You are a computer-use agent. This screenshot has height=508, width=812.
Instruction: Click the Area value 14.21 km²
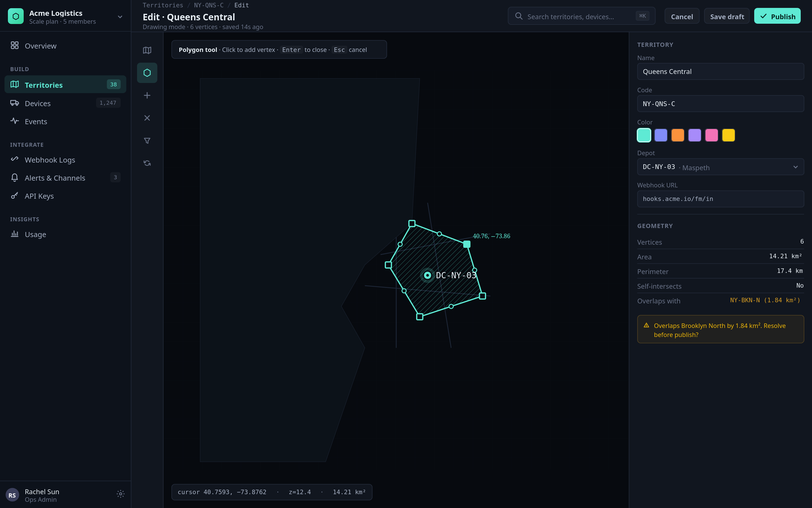click(785, 256)
